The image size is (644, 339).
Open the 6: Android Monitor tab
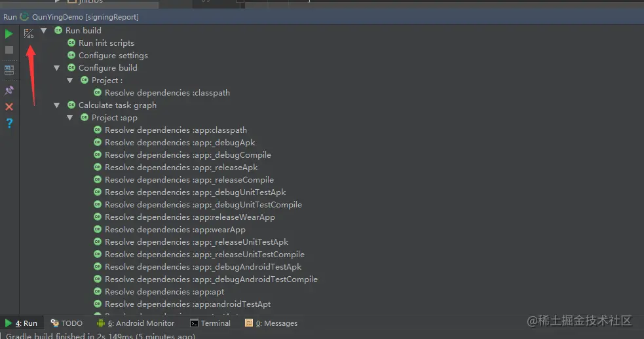pos(136,323)
